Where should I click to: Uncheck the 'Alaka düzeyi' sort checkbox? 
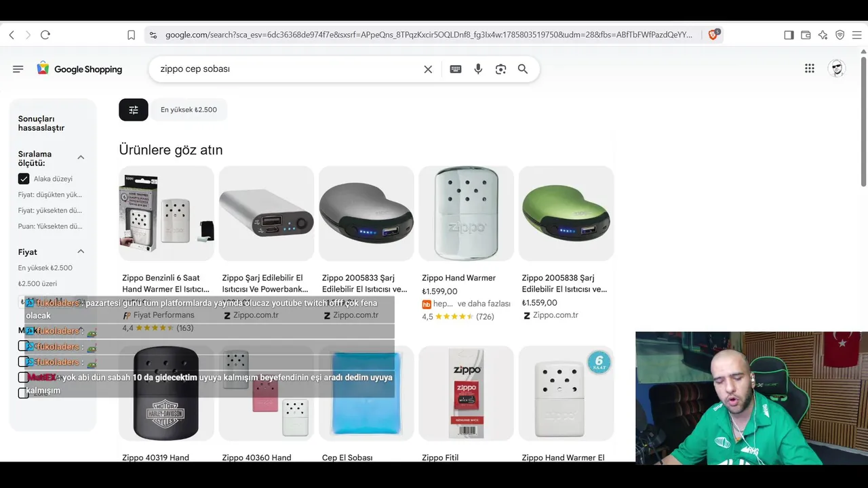coord(24,179)
